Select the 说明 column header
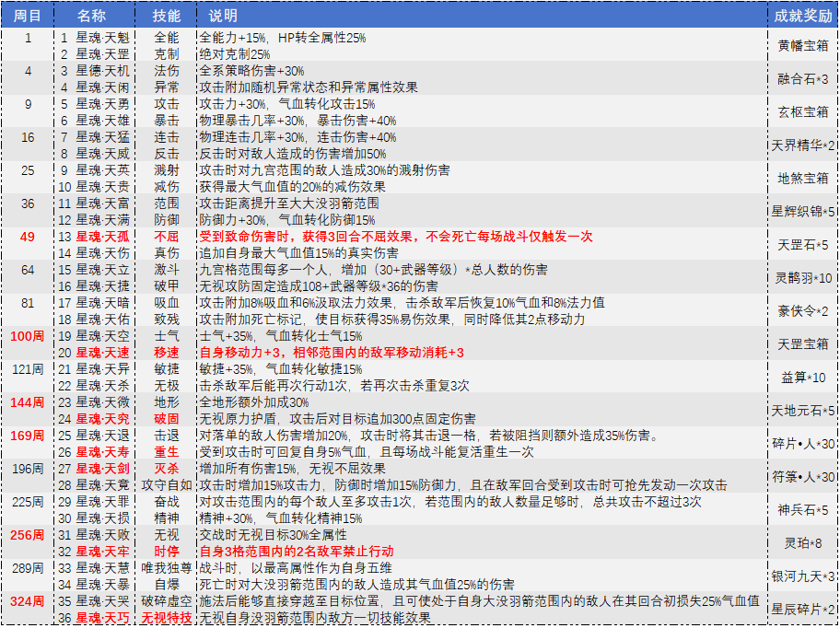Image resolution: width=840 pixels, height=628 pixels. [x=223, y=16]
